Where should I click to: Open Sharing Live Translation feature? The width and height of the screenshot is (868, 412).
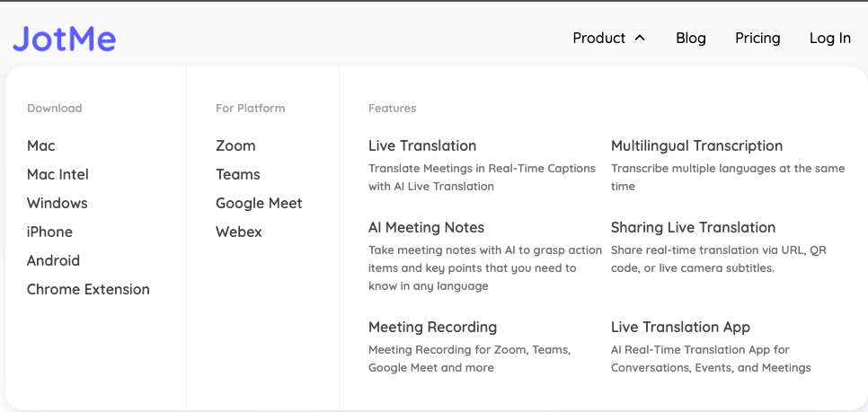693,227
